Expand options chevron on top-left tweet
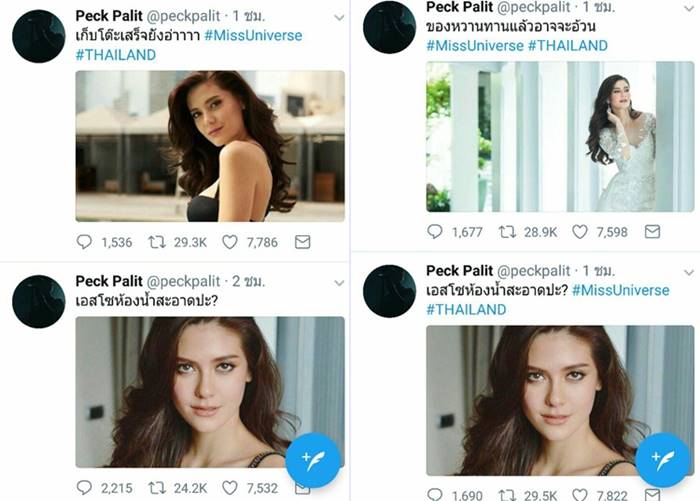The image size is (700, 501). (x=339, y=17)
